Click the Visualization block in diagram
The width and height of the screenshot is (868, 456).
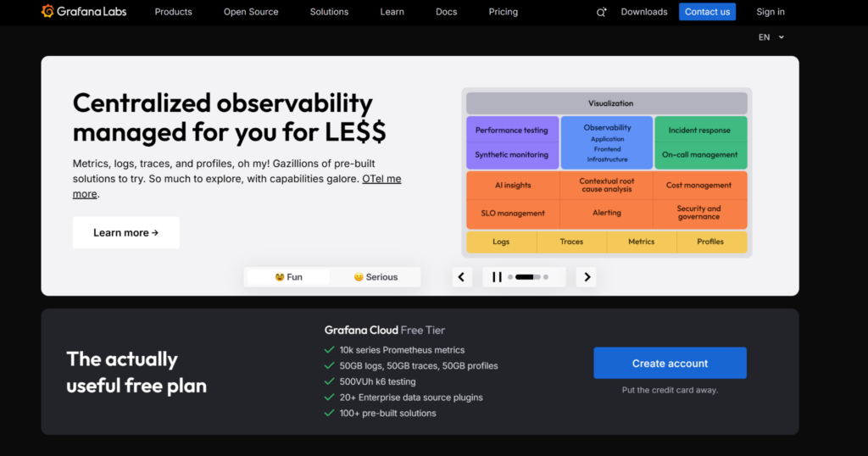click(x=607, y=103)
